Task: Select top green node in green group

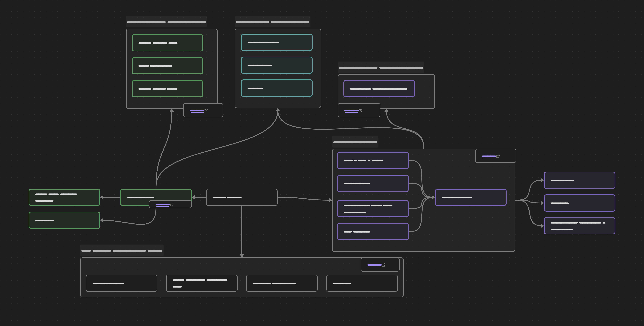Action: click(x=167, y=43)
